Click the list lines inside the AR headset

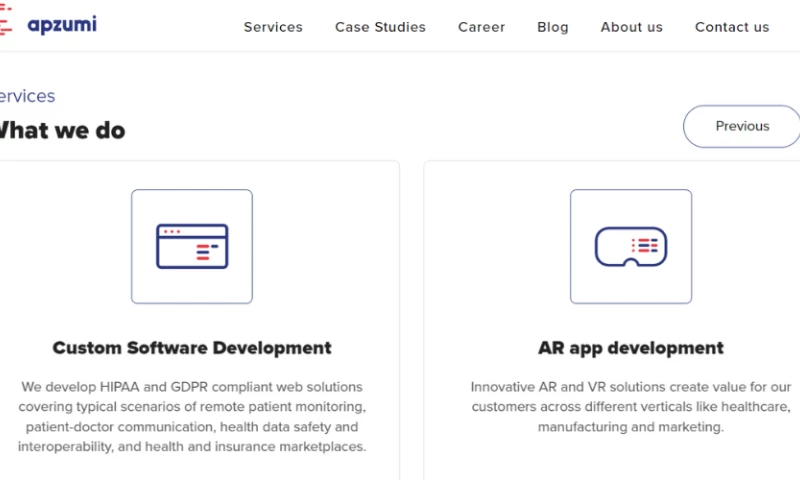click(x=645, y=245)
